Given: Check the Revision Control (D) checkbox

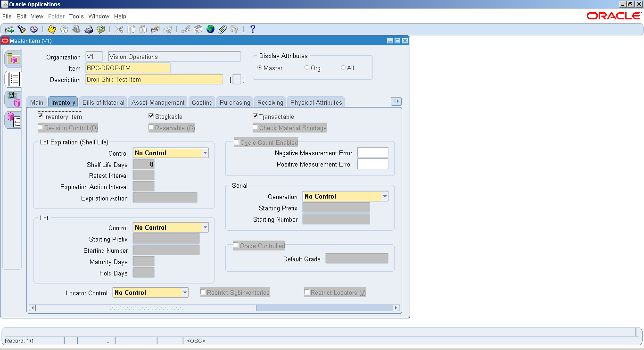Looking at the screenshot, I should pyautogui.click(x=41, y=127).
